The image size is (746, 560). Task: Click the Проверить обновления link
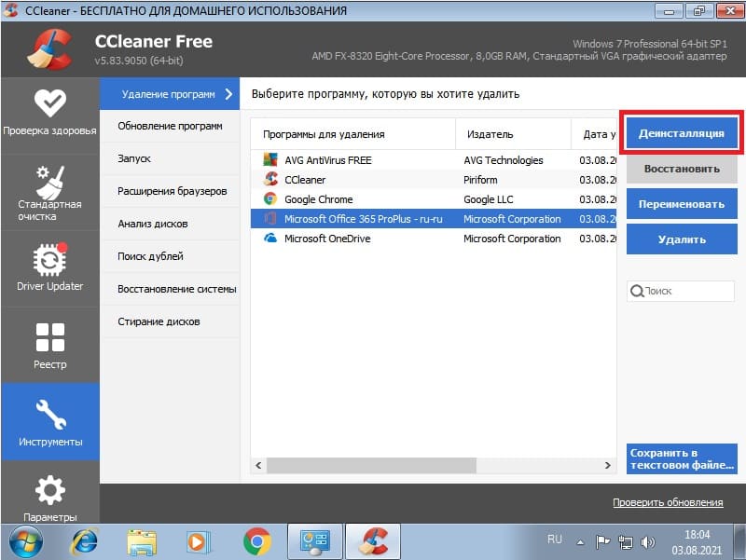point(668,502)
